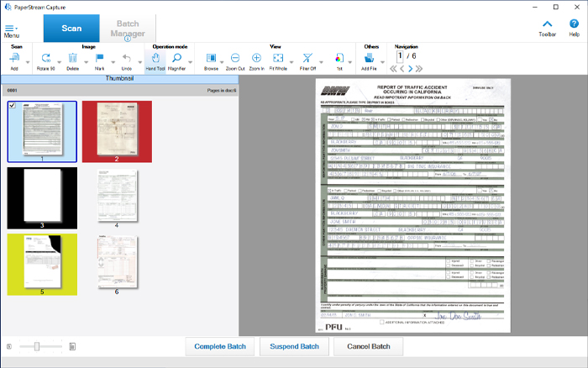The image size is (588, 368).
Task: Click the document header 0001
Action: tap(119, 91)
